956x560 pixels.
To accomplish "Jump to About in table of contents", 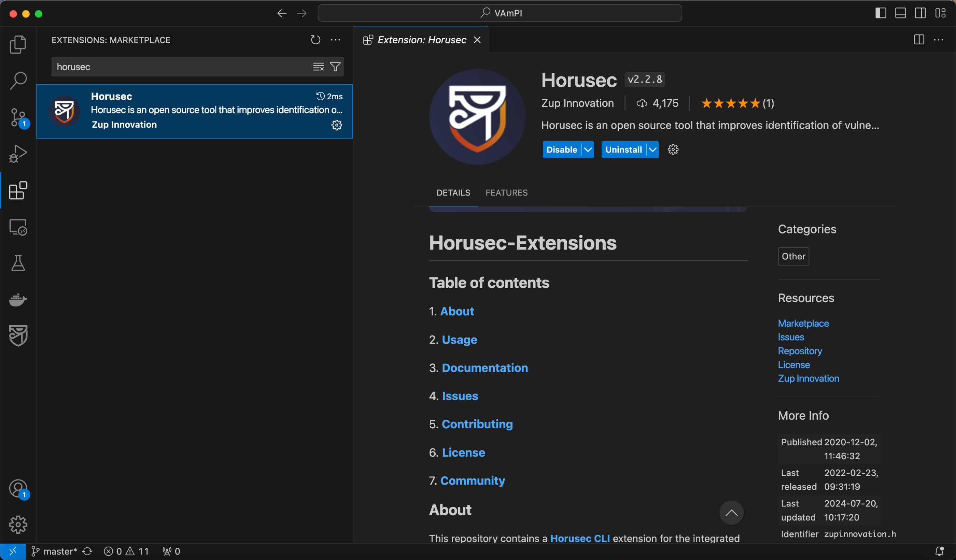I will (x=457, y=311).
